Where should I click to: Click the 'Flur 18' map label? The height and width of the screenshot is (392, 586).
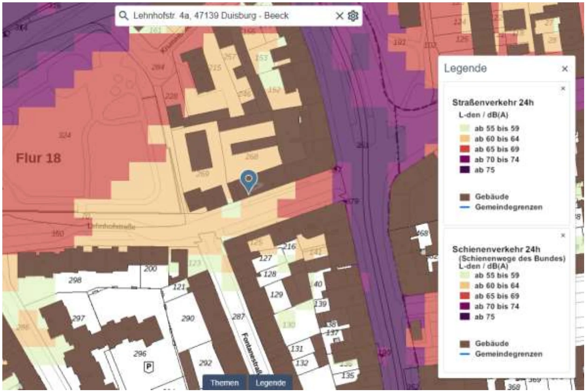point(38,158)
